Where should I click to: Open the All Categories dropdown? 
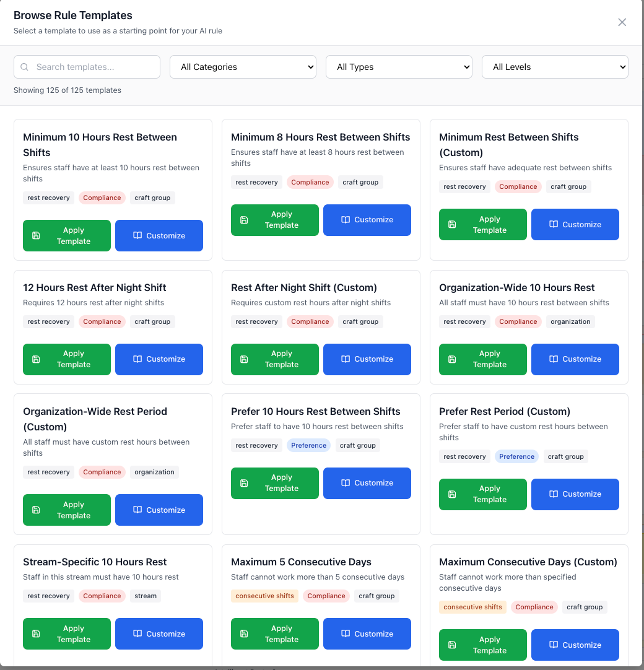tap(243, 67)
